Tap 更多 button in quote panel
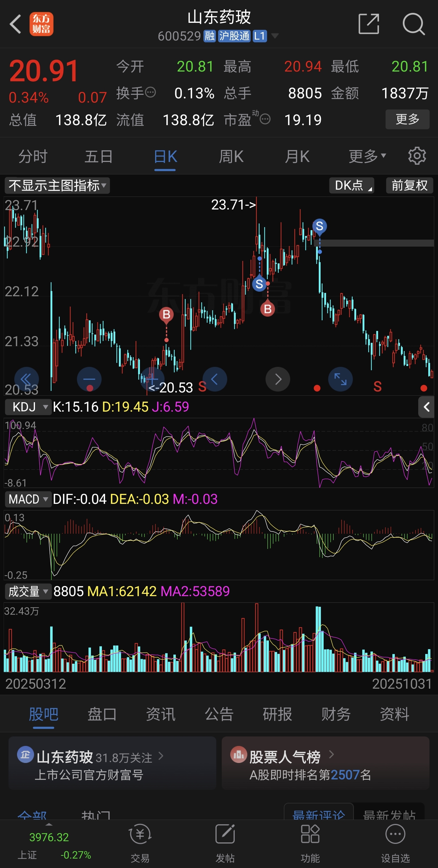Image resolution: width=438 pixels, height=868 pixels. pyautogui.click(x=407, y=119)
